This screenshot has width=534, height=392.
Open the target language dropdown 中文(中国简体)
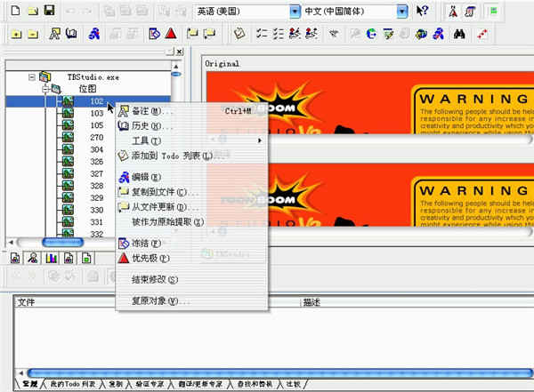point(402,12)
